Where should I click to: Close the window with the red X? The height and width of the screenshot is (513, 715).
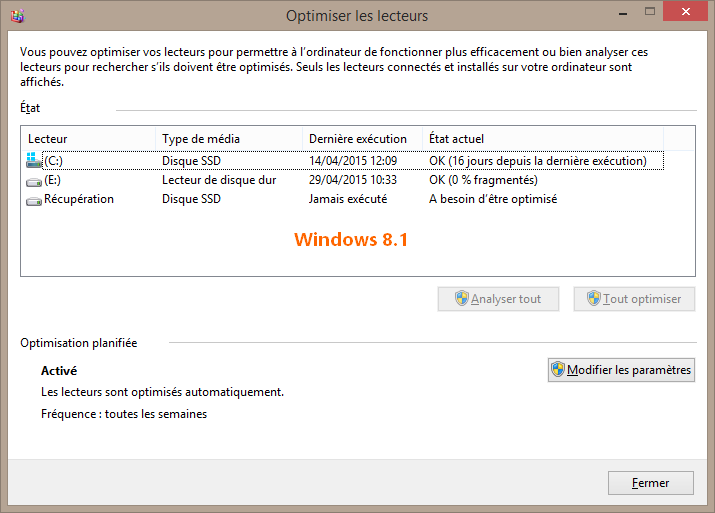[685, 11]
